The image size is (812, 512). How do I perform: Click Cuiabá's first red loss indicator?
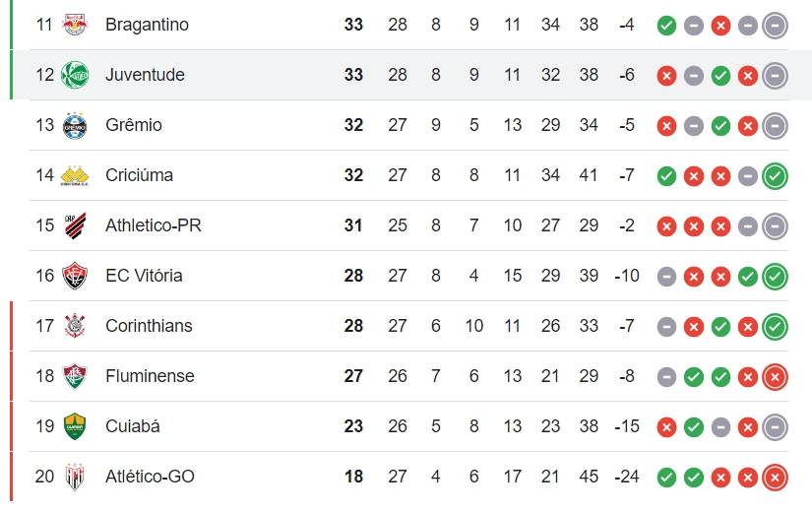[666, 427]
